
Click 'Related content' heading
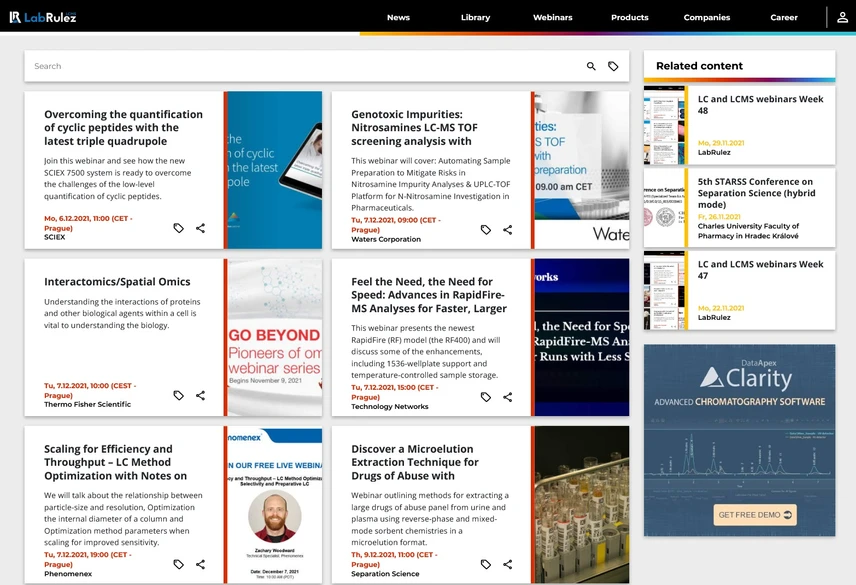pyautogui.click(x=699, y=66)
